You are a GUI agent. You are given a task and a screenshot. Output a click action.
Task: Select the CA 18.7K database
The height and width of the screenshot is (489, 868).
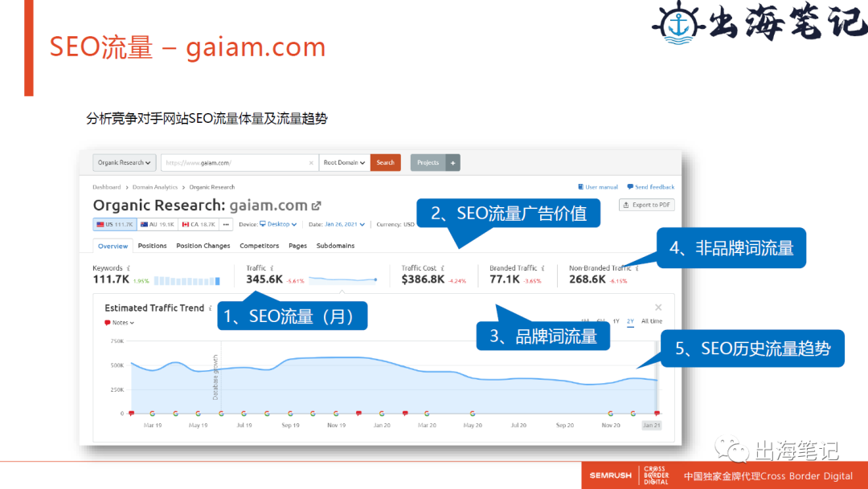199,225
